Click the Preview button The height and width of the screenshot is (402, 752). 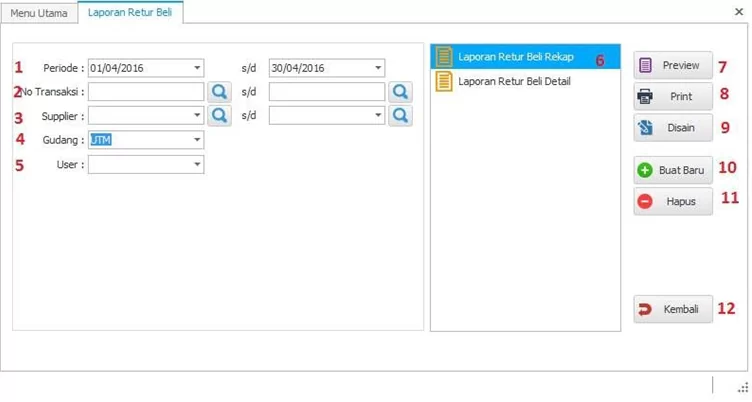coord(672,65)
